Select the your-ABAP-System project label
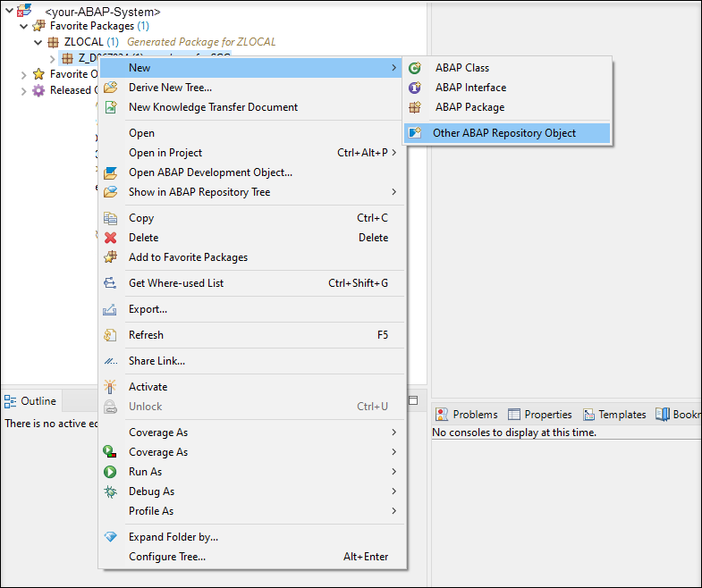702x588 pixels. pos(103,12)
